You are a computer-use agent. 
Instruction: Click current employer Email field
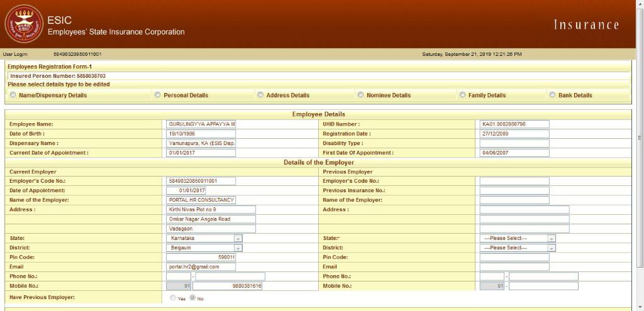(x=201, y=266)
